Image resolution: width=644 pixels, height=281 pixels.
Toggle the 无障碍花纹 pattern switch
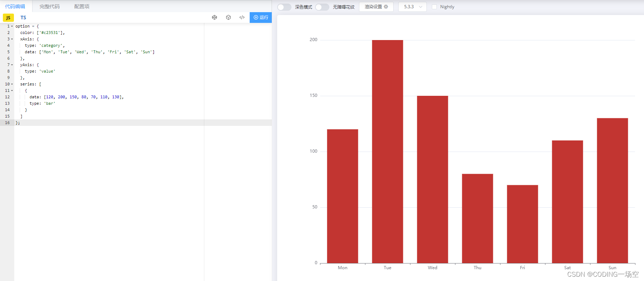(x=322, y=7)
